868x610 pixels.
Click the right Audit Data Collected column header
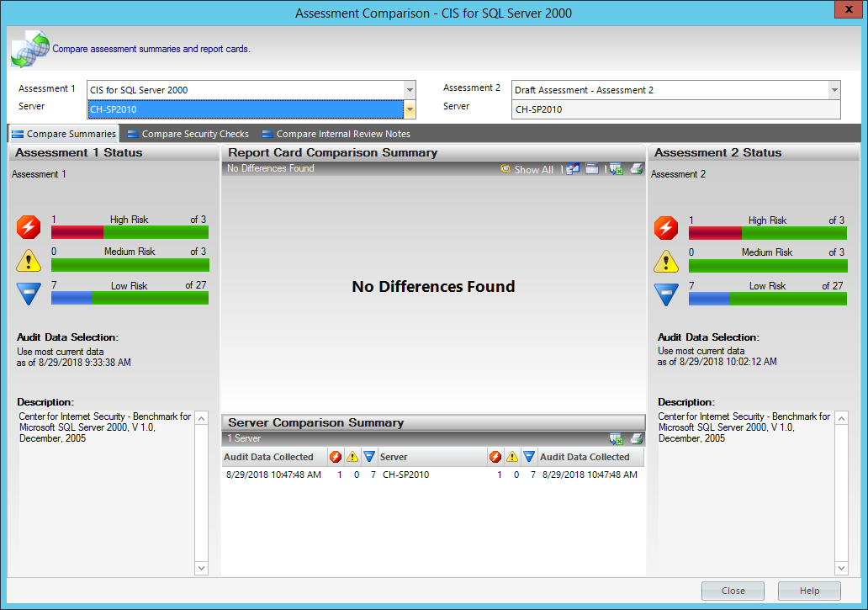[591, 457]
